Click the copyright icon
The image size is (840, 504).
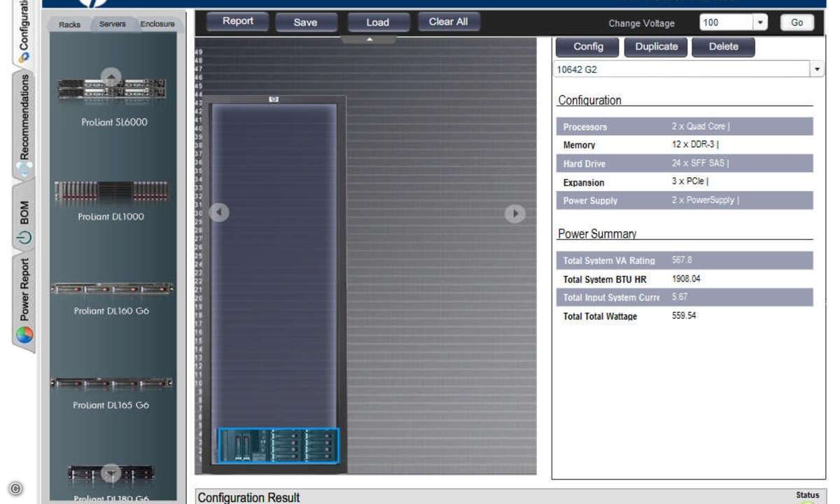[15, 489]
